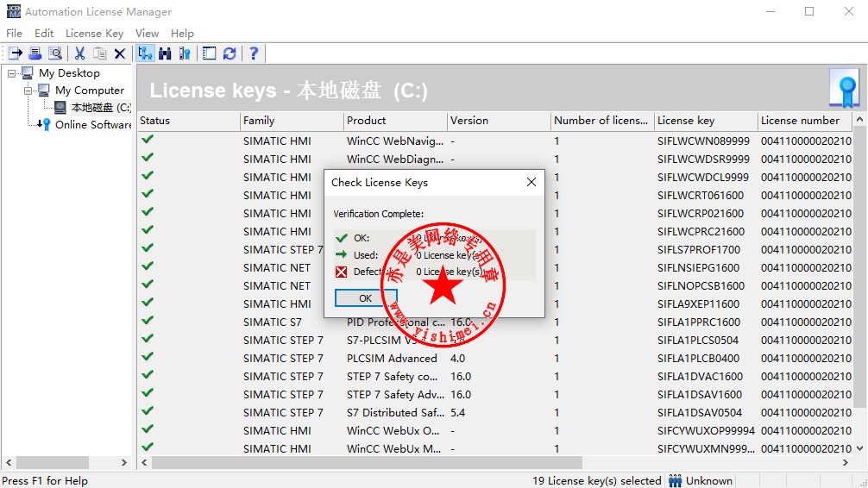The width and height of the screenshot is (868, 488).
Task: Click the green OK check icon in dialog
Action: click(341, 238)
